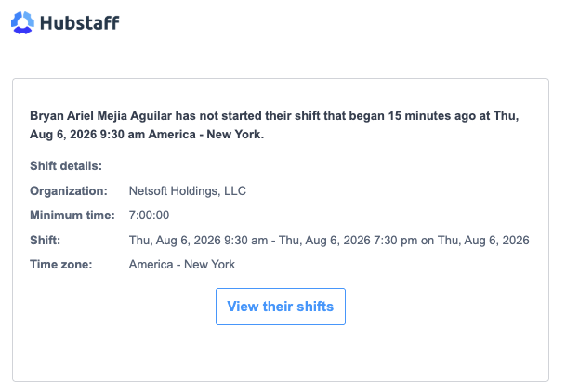The height and width of the screenshot is (392, 566).
Task: Click the Hubstaff logo icon
Action: tap(22, 22)
